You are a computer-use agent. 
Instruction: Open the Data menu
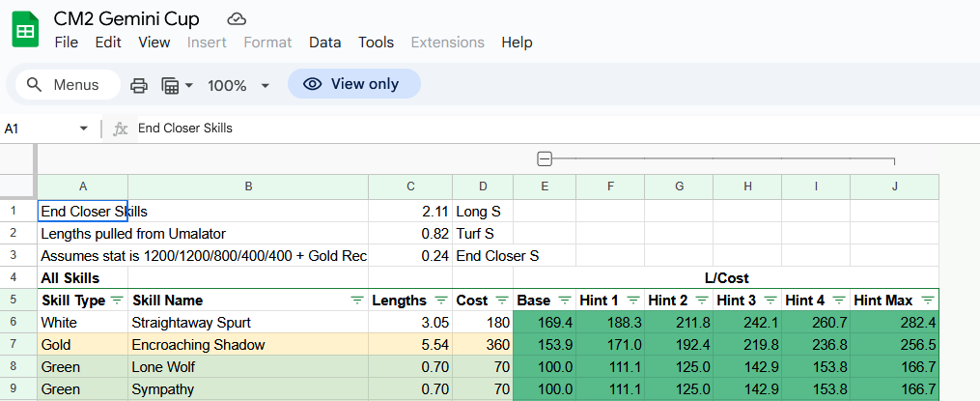point(324,43)
